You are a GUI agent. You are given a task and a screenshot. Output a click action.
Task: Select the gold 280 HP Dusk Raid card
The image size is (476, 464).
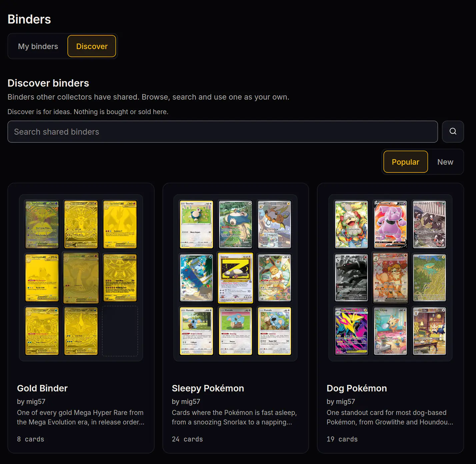[81, 331]
